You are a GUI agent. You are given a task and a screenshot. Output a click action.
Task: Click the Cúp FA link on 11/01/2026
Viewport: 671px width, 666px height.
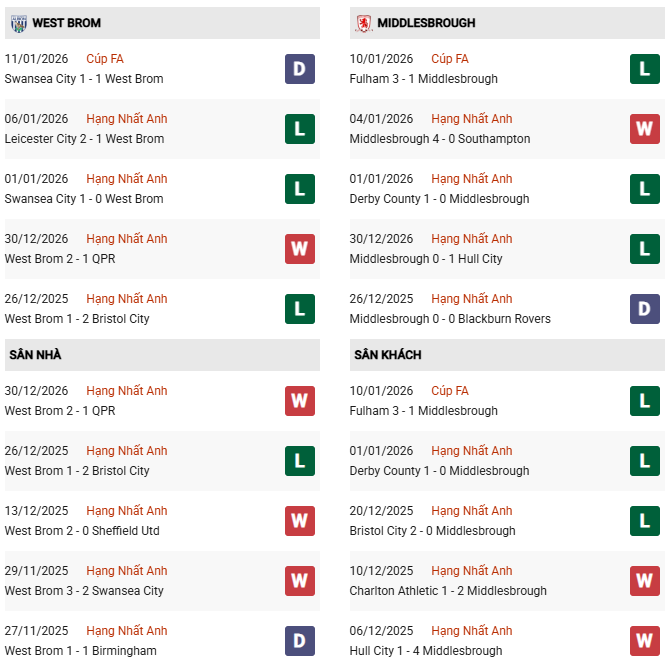click(105, 59)
